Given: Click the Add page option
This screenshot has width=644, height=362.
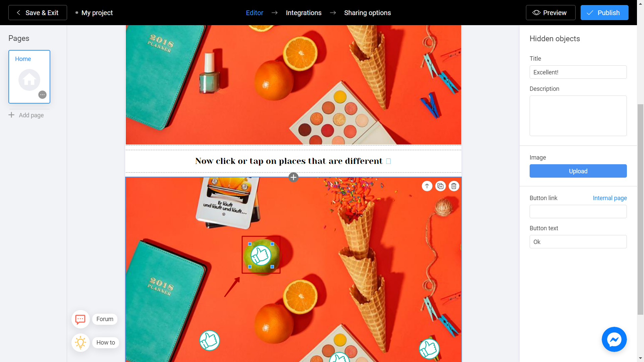Looking at the screenshot, I should click(x=26, y=115).
